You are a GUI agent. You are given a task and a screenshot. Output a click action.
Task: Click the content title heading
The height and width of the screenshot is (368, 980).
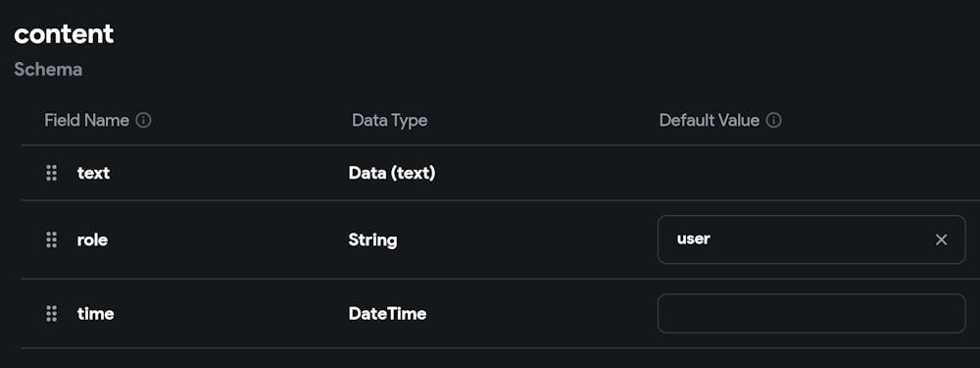pyautogui.click(x=64, y=33)
